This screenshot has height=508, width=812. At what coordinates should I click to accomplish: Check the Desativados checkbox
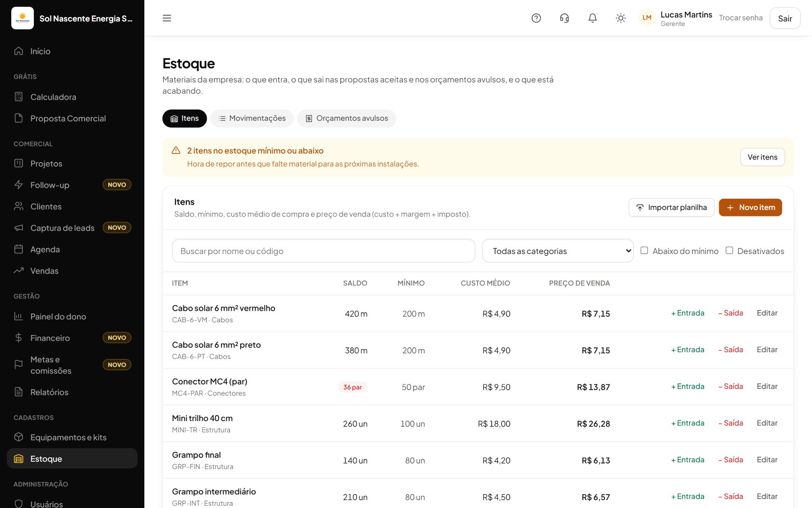(729, 251)
